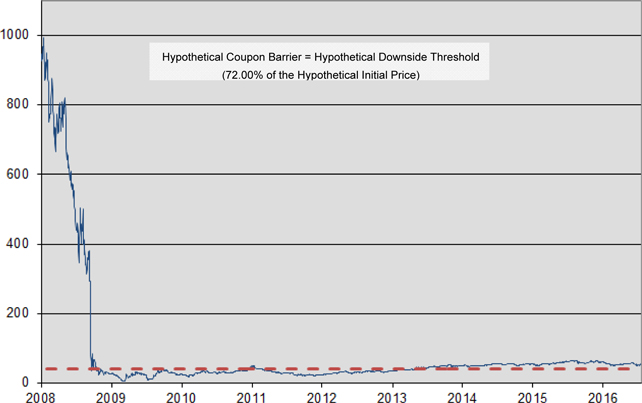
Task: Click the 2014 label on the time axis
Action: [x=462, y=395]
